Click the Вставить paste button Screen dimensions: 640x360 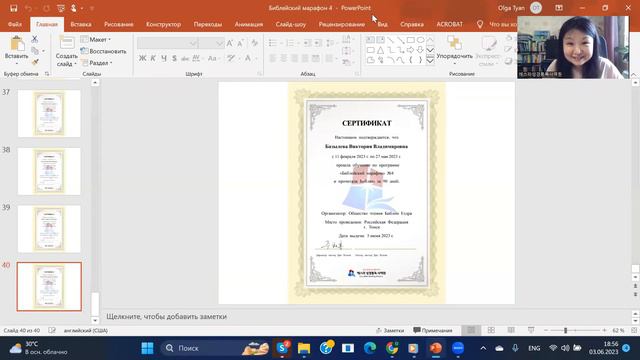click(x=17, y=50)
